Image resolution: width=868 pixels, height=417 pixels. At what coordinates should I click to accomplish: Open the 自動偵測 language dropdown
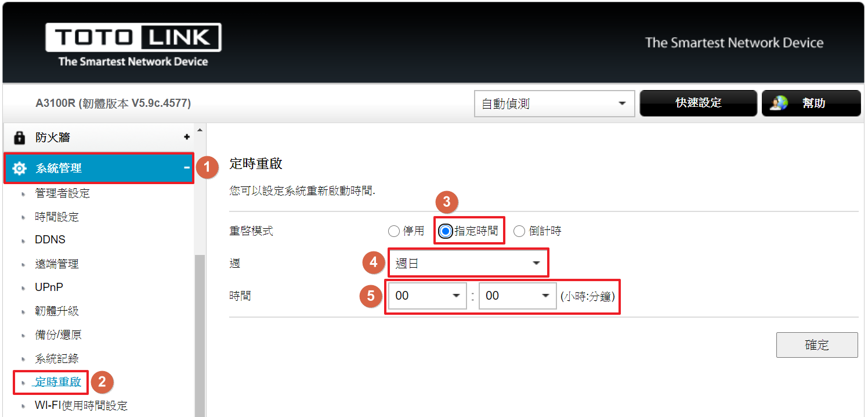pyautogui.click(x=554, y=104)
